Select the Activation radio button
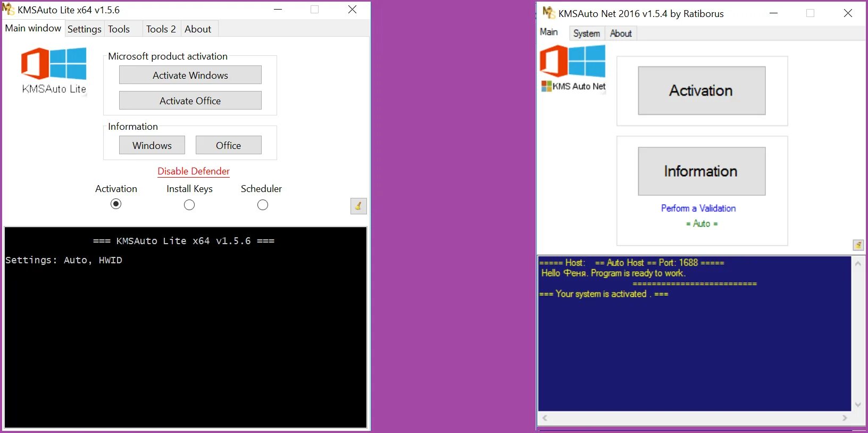This screenshot has width=868, height=433. click(x=116, y=204)
